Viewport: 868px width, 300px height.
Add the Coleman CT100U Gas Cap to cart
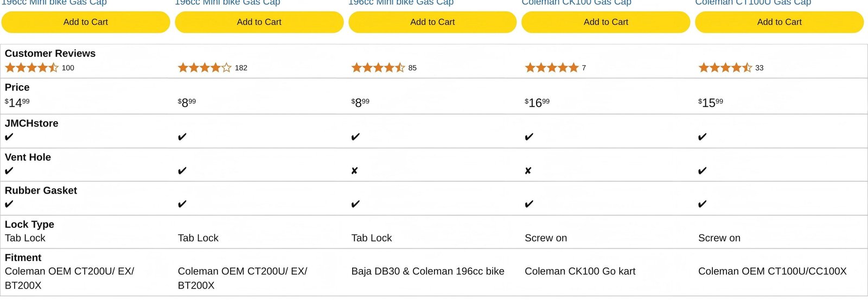pos(779,22)
